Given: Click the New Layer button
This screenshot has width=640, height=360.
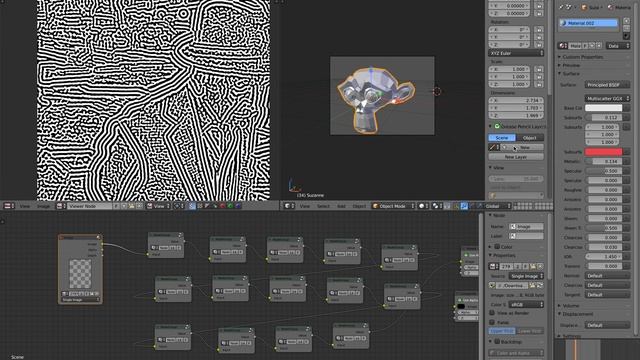Looking at the screenshot, I should point(516,157).
